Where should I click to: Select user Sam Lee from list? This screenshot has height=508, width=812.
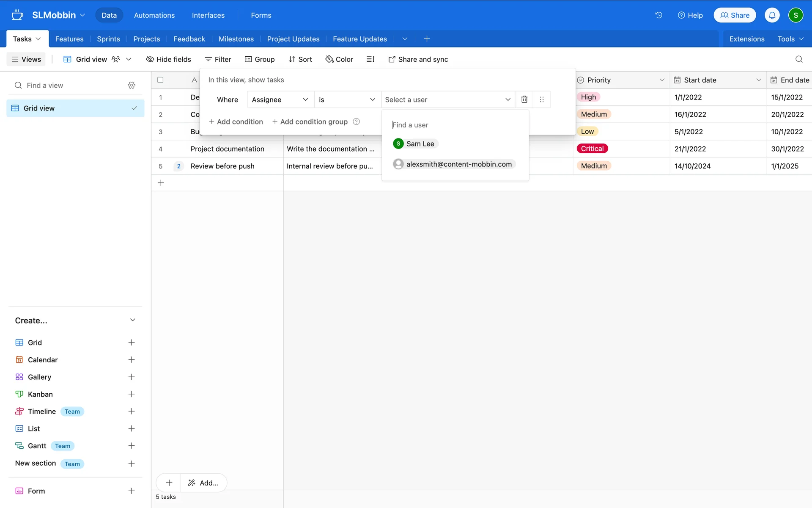pos(415,144)
